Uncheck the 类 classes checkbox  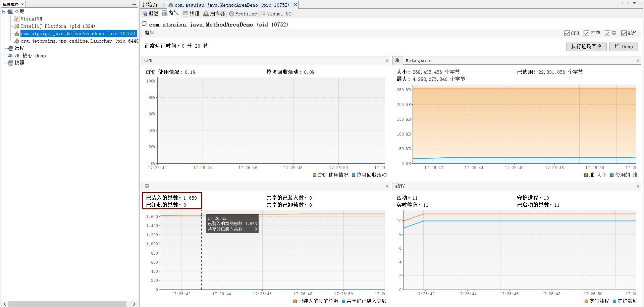coord(607,33)
